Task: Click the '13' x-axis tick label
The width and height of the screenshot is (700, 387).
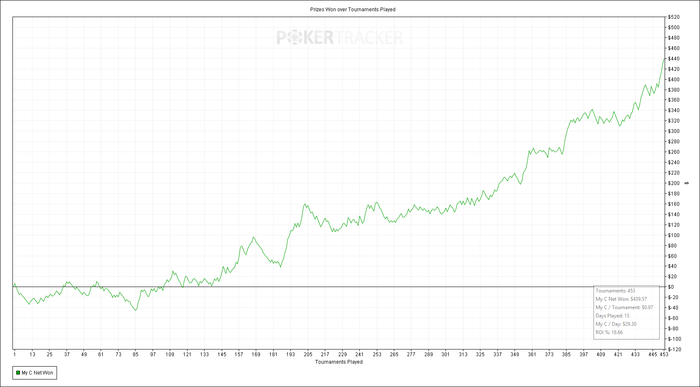Action: point(32,354)
